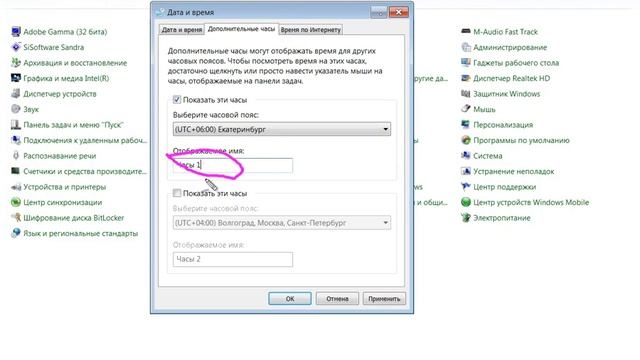Click the Администрирование icon
The height and width of the screenshot is (360, 640).
tap(466, 47)
